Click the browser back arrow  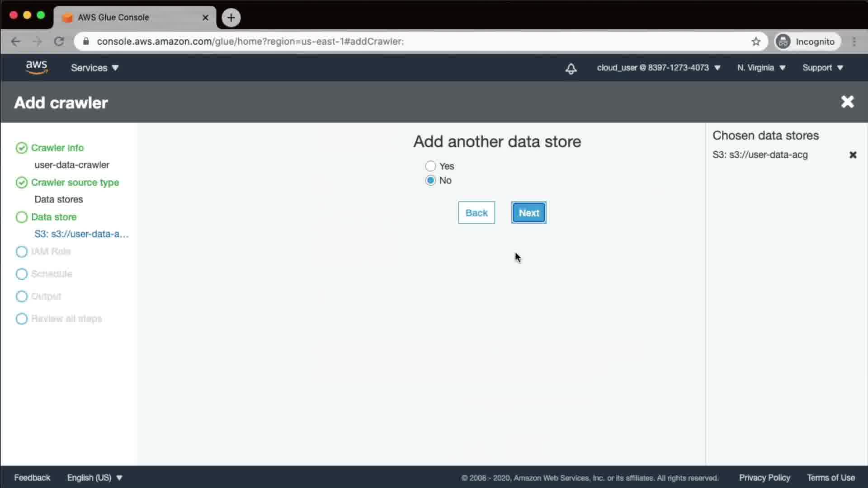tap(16, 42)
